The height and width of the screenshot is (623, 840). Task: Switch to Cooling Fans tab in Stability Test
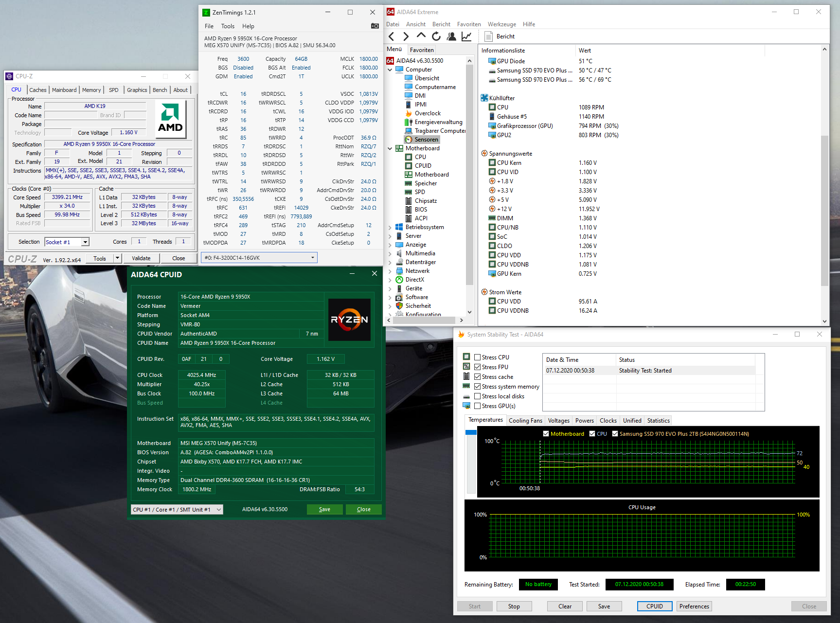(525, 421)
